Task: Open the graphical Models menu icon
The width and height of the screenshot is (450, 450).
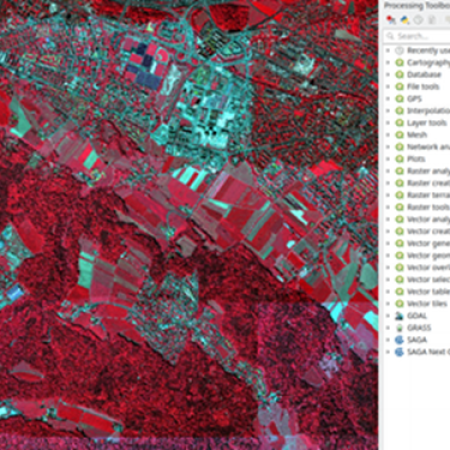Action: pos(391,20)
